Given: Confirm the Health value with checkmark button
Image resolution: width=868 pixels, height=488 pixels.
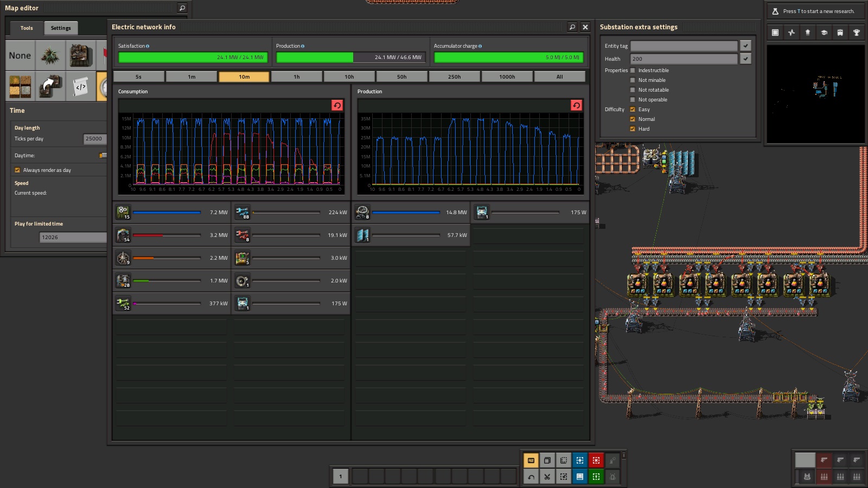Looking at the screenshot, I should [x=745, y=59].
